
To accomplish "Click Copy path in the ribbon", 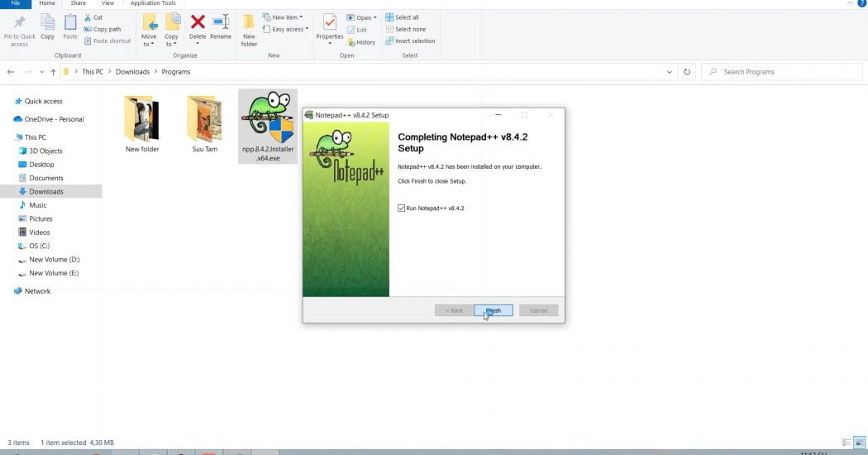I will [102, 30].
